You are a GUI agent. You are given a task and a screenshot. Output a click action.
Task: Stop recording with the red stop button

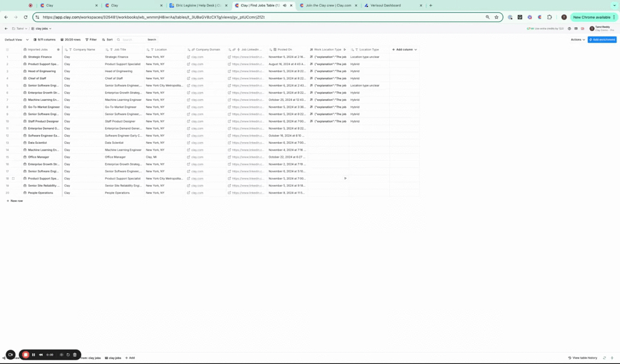(25, 355)
